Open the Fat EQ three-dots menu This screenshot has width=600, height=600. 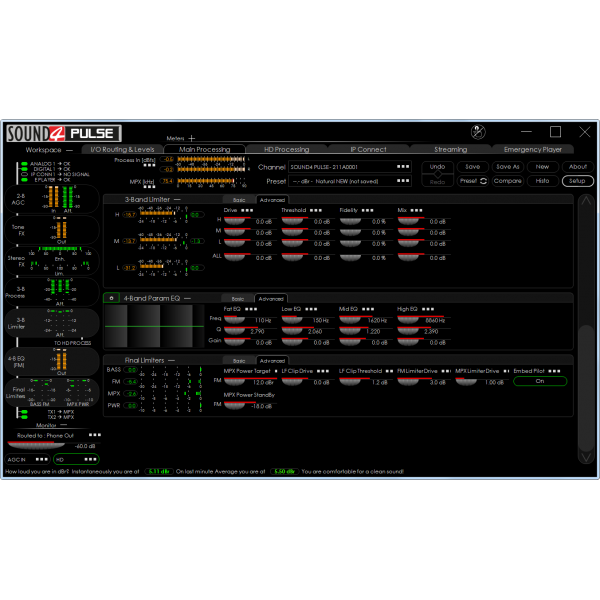coord(251,309)
